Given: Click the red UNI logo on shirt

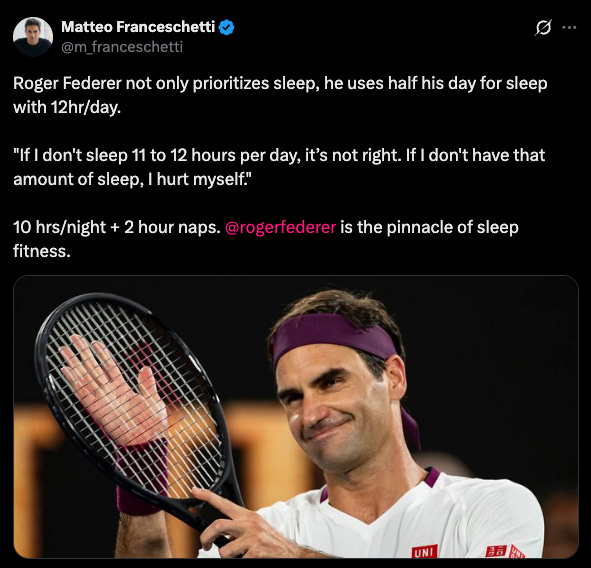Looking at the screenshot, I should pyautogui.click(x=425, y=551).
